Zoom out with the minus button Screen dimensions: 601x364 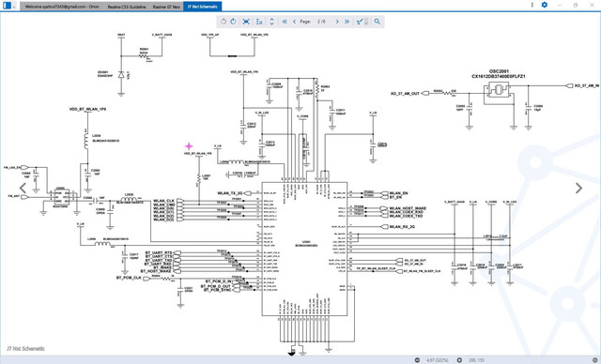click(417, 360)
